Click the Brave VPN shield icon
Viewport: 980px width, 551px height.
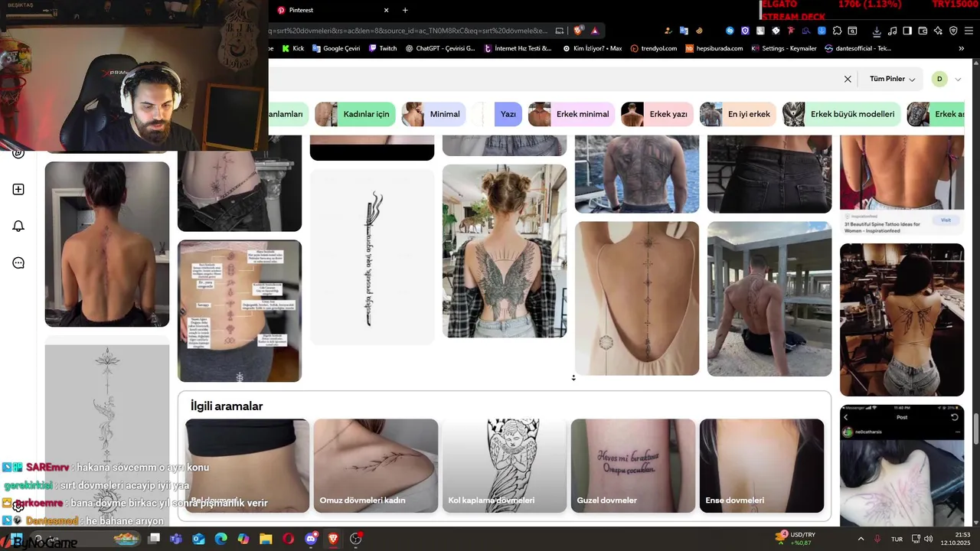tap(953, 31)
